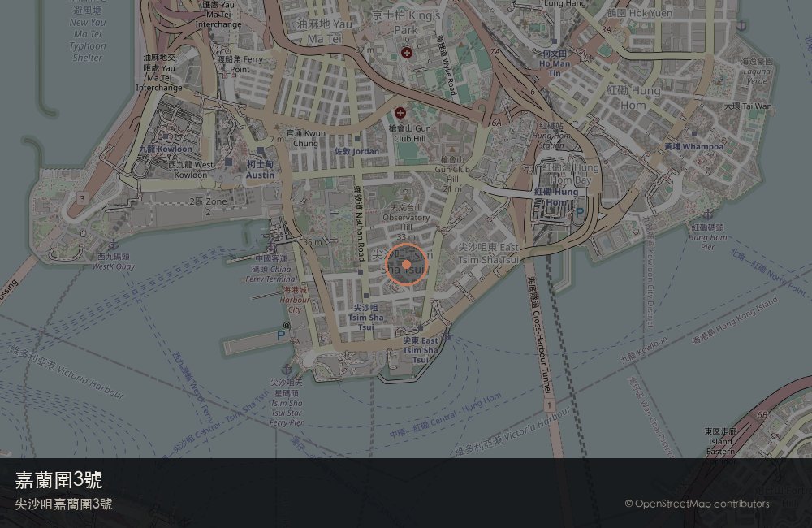Click the Ho Man Tin station square icon
The height and width of the screenshot is (528, 812).
555,41
